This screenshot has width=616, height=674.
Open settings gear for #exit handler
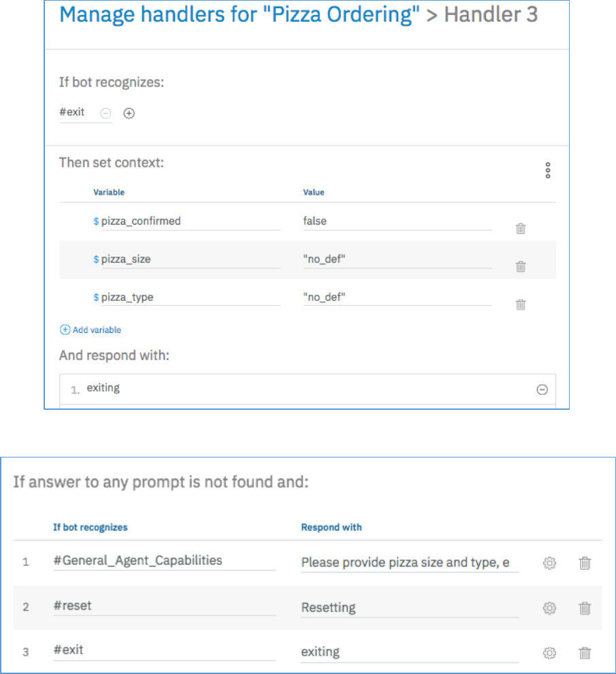[549, 653]
